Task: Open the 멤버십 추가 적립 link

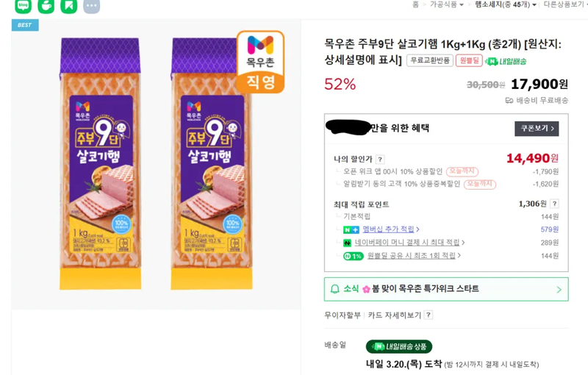Action: click(389, 229)
